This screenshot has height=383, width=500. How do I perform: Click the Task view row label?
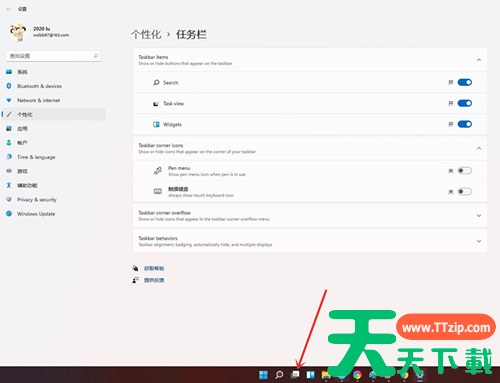173,104
